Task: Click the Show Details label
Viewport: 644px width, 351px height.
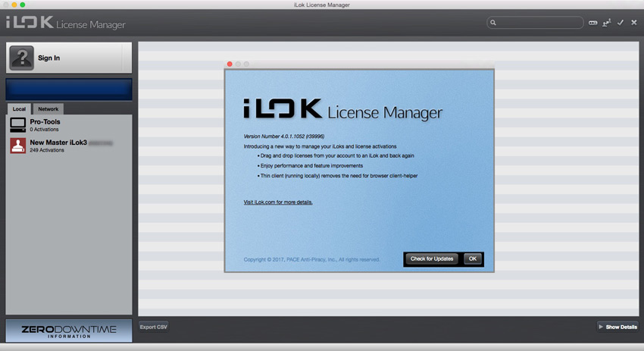Action: pos(621,327)
